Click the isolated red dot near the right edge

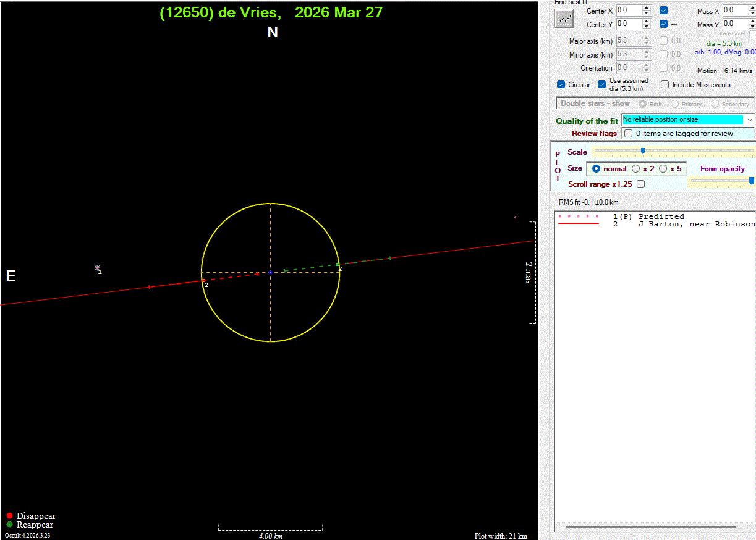pyautogui.click(x=515, y=217)
